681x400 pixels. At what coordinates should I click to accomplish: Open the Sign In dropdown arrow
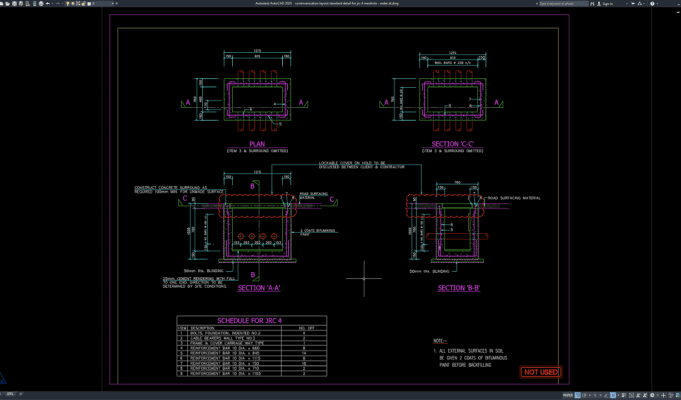[x=627, y=3]
